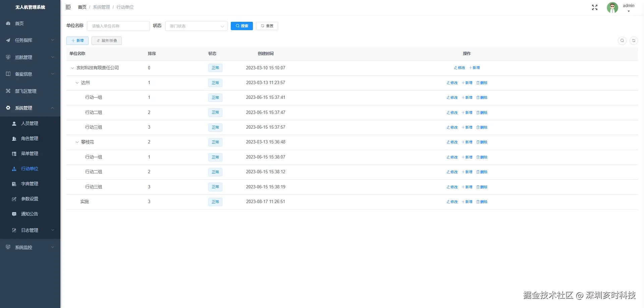This screenshot has width=644, height=308.
Task: Click the 禁飞区管理 sidebar icon
Action: 8,91
